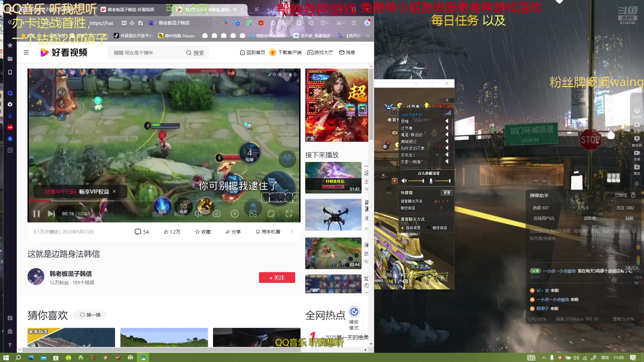Pause the Haokan video playback
This screenshot has width=644, height=362.
(36, 214)
